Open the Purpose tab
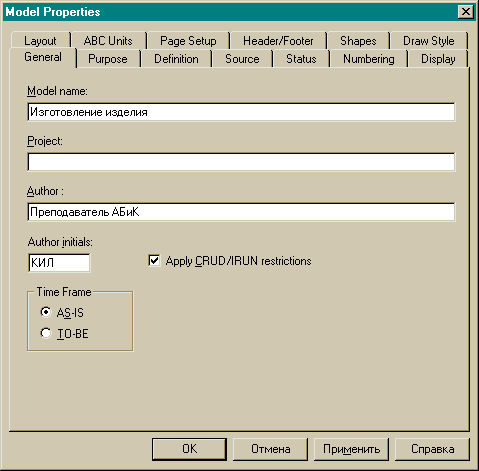Image resolution: width=479 pixels, height=471 pixels. point(108,59)
